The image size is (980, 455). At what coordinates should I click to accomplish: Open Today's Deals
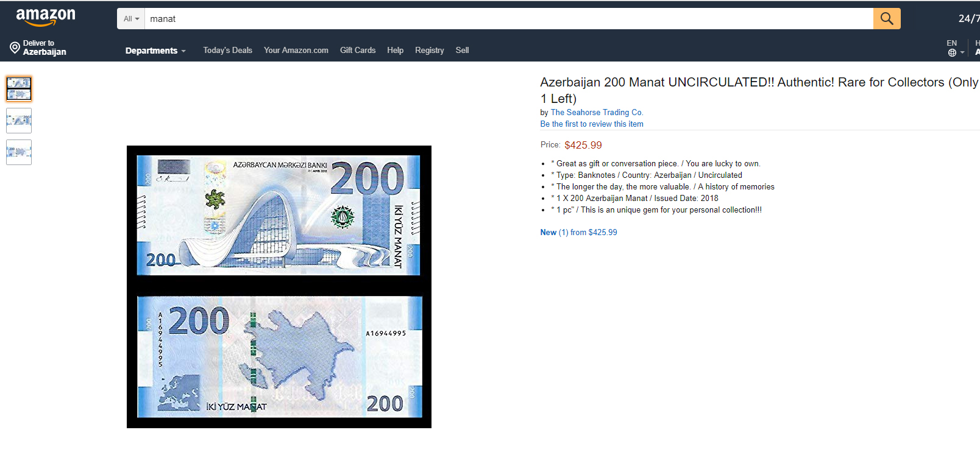point(227,51)
